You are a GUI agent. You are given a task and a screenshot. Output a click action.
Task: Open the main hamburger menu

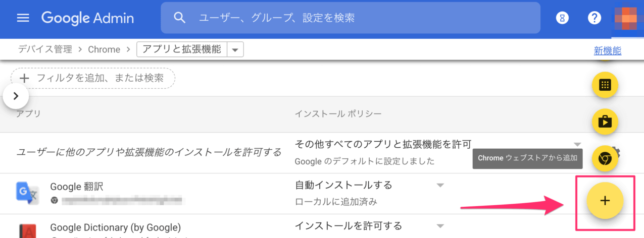pyautogui.click(x=23, y=18)
